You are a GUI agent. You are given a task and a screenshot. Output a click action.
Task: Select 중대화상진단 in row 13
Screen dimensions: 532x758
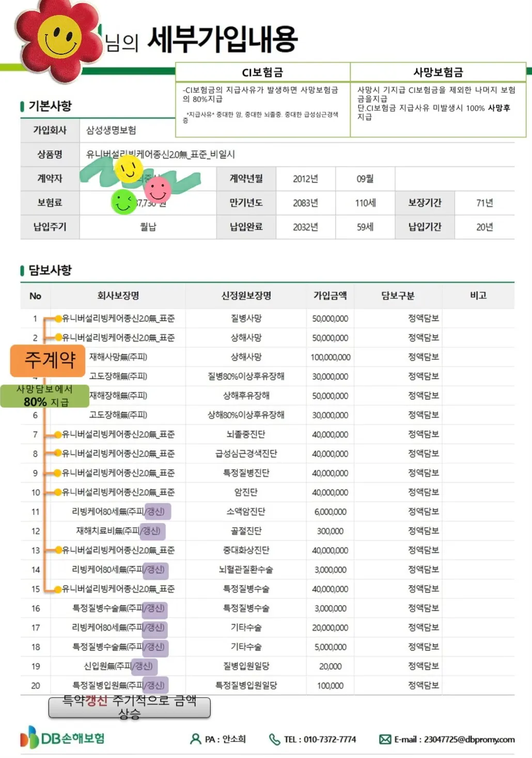tap(246, 550)
